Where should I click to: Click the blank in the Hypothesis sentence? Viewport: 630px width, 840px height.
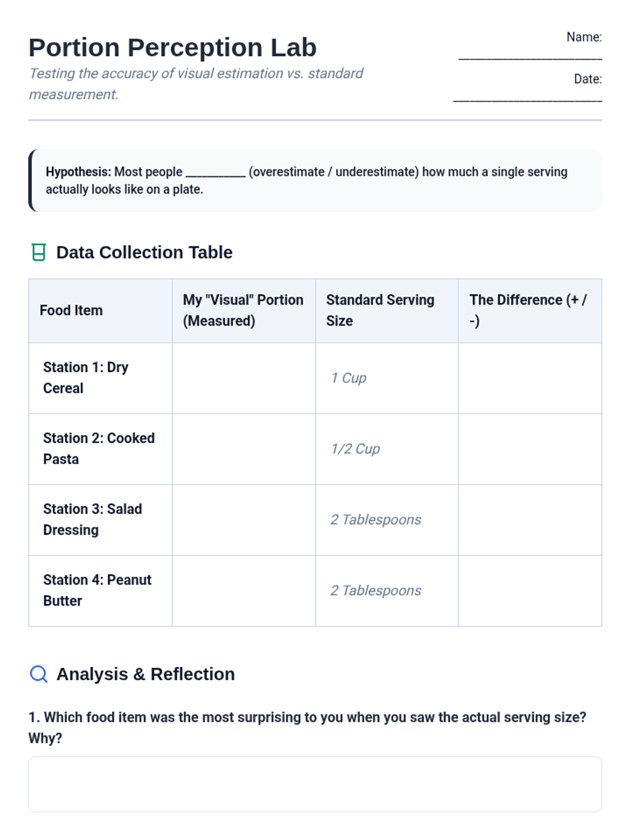215,173
